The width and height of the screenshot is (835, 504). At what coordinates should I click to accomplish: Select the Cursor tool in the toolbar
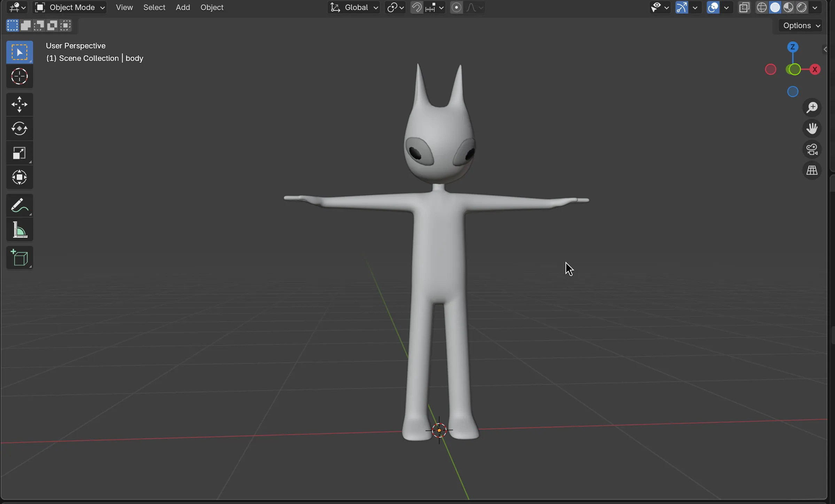coord(19,77)
